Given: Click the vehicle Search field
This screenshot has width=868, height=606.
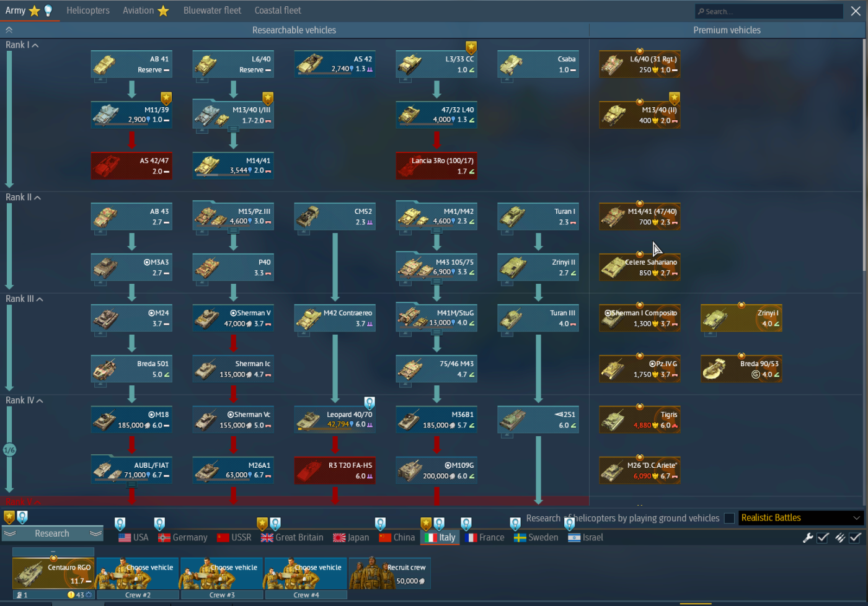Looking at the screenshot, I should point(769,11).
